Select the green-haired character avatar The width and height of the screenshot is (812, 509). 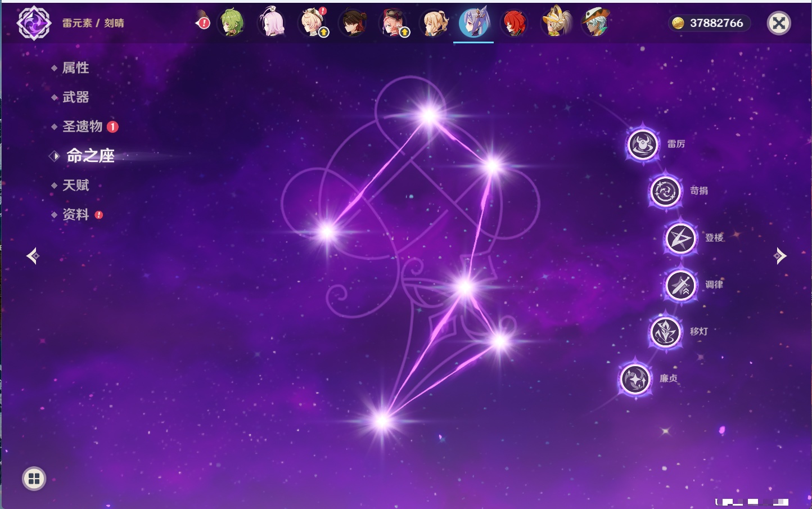[232, 22]
